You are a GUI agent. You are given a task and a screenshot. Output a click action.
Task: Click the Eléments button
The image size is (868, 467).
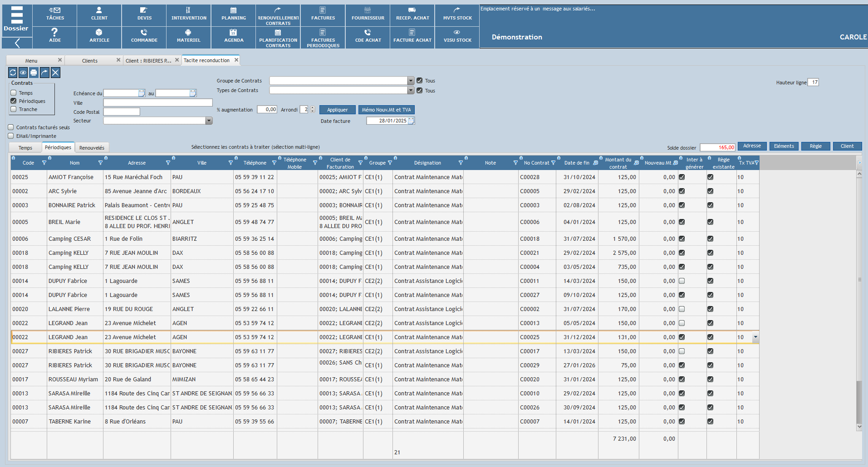click(x=784, y=146)
